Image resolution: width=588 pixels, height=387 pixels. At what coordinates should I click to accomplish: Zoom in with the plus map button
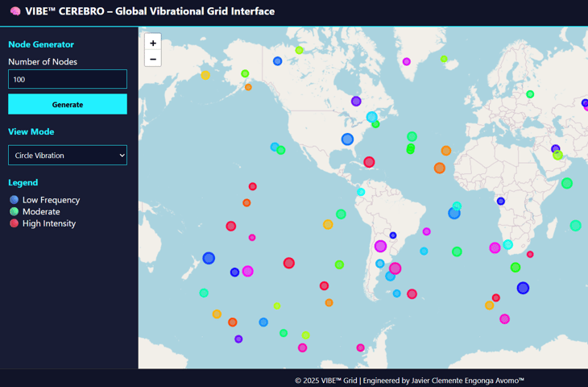click(x=153, y=43)
